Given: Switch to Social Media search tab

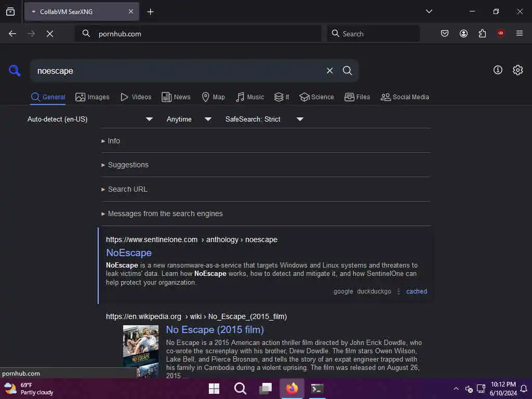Looking at the screenshot, I should click(405, 97).
